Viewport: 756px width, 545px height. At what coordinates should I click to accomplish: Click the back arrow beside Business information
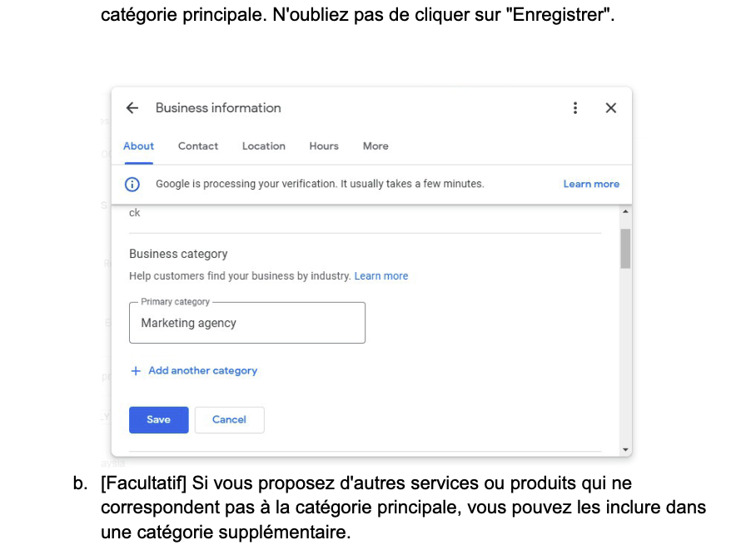[132, 108]
